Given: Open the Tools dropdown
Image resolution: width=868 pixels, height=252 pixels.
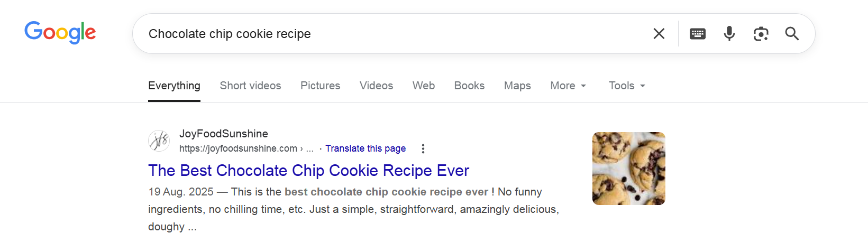Looking at the screenshot, I should [x=627, y=86].
